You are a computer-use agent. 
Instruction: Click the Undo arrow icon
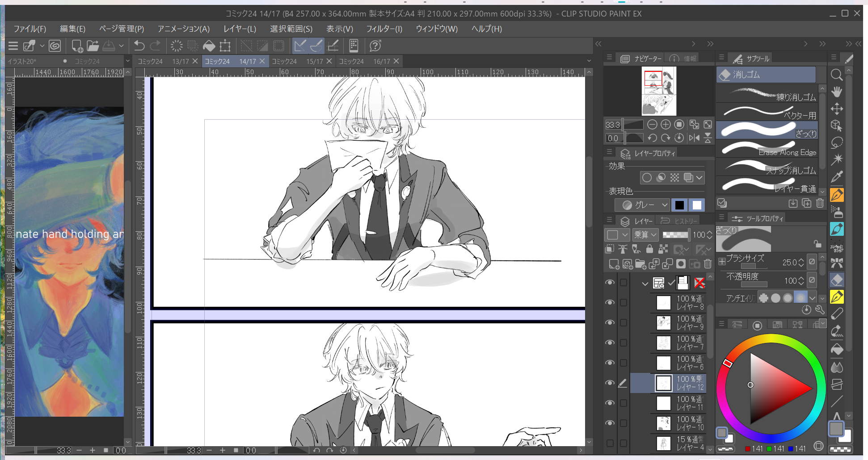click(x=139, y=46)
